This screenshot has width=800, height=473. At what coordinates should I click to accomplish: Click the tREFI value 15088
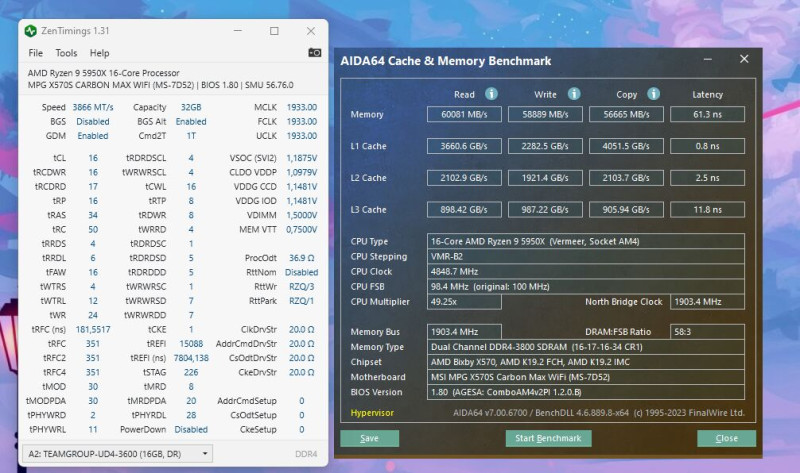point(191,344)
